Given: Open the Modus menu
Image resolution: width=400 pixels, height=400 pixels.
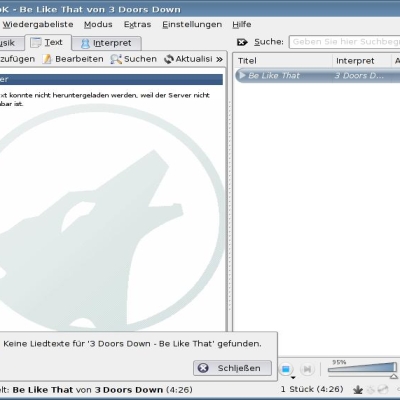Looking at the screenshot, I should point(98,24).
